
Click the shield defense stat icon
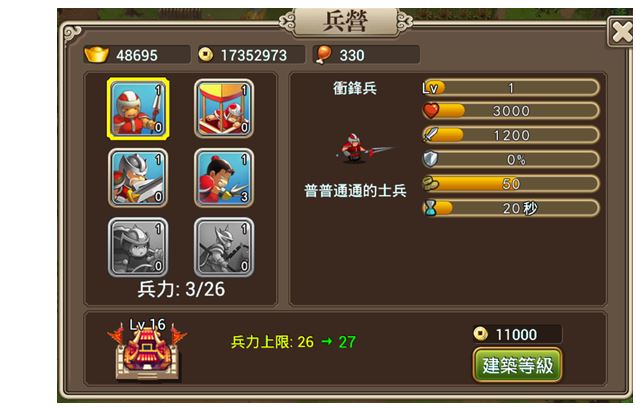[x=430, y=159]
